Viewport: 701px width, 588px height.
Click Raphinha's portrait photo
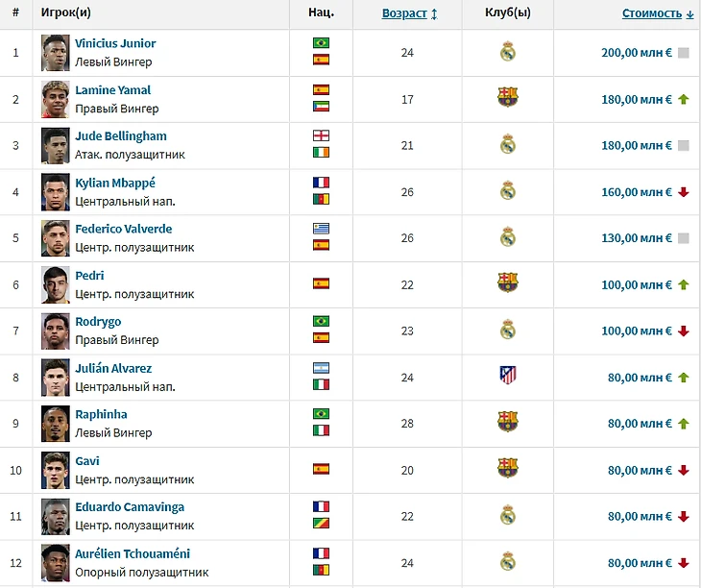pyautogui.click(x=57, y=423)
